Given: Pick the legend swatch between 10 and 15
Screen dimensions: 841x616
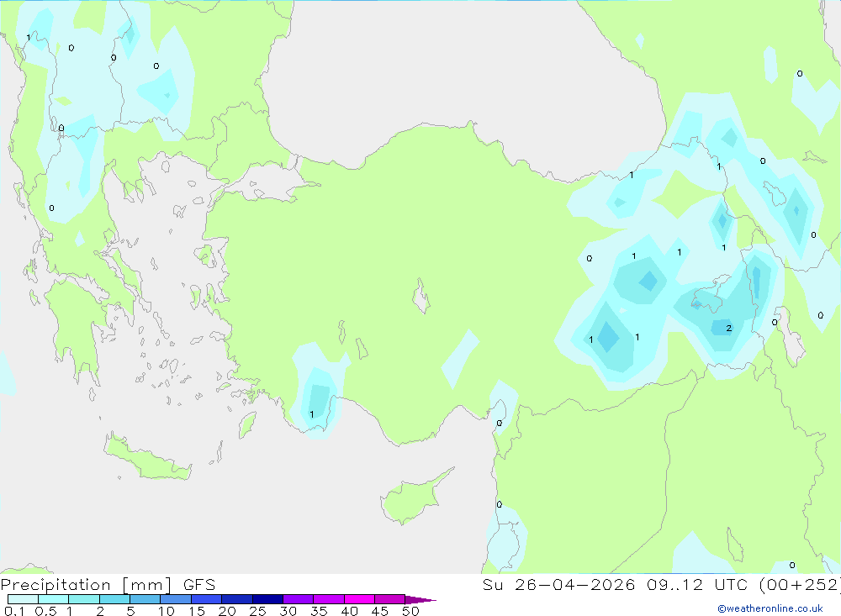Looking at the screenshot, I should 176,599.
